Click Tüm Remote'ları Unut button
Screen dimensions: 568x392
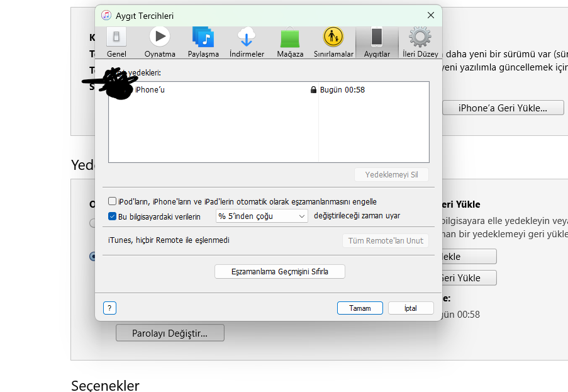click(386, 240)
